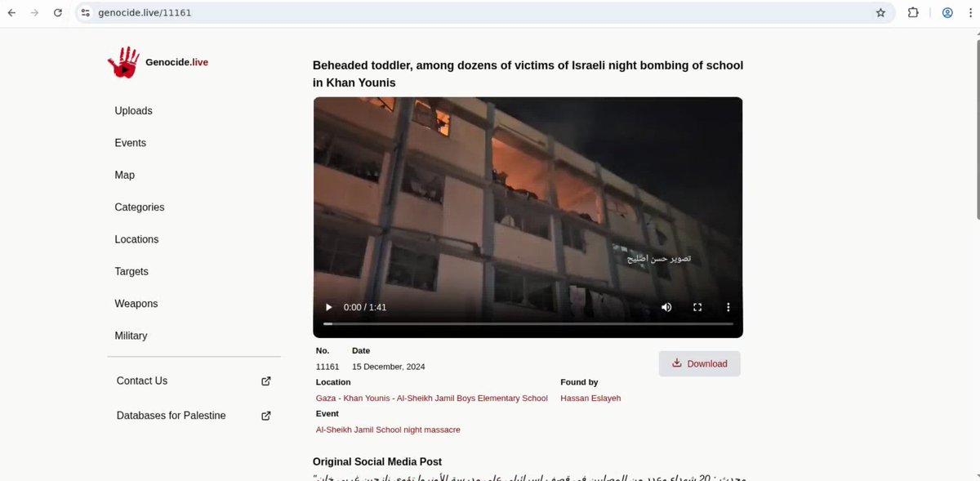
Task: Open the Contact Us external link icon
Action: pyautogui.click(x=265, y=381)
